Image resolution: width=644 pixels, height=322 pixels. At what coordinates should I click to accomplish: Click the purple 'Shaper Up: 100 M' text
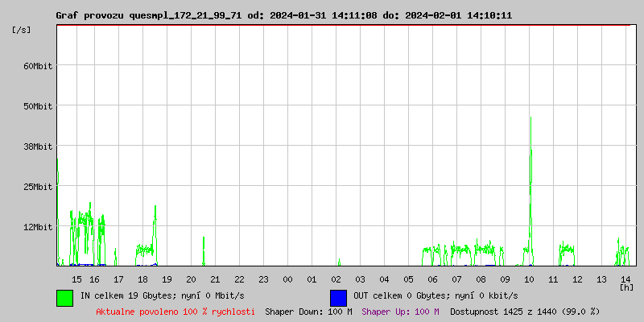tap(400, 312)
